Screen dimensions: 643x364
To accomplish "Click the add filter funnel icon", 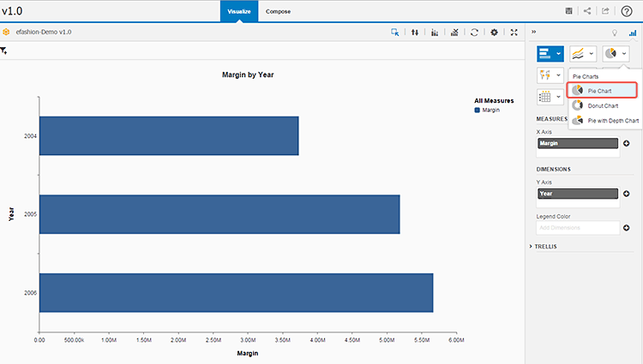I will [x=4, y=51].
